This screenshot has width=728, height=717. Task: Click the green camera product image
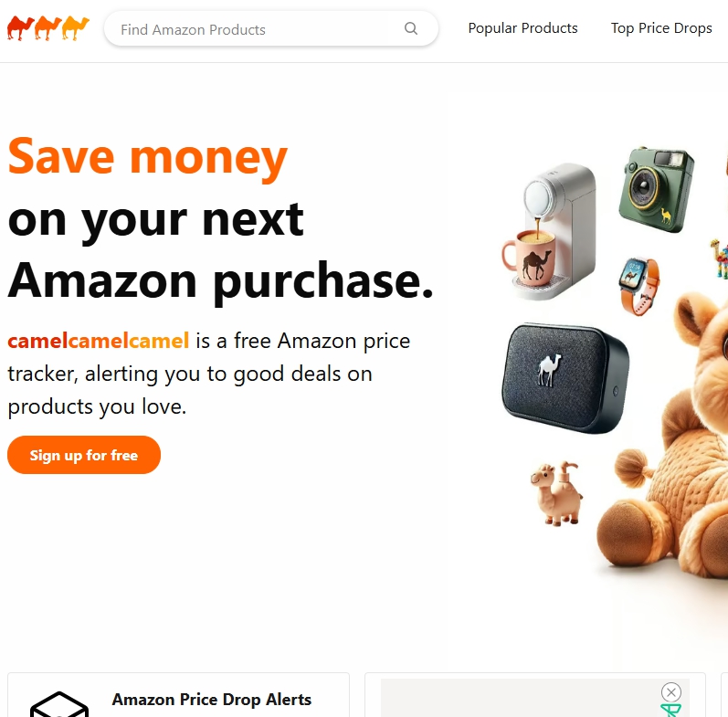click(656, 189)
